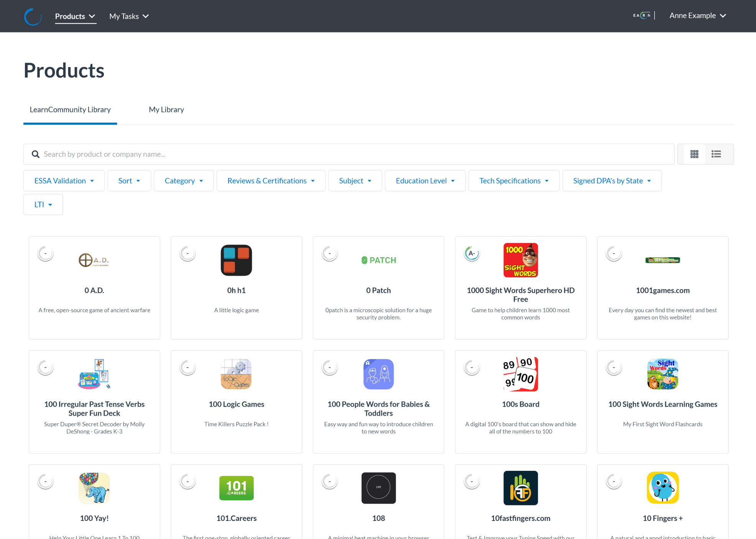
Task: Open 101.Careers green logo
Action: pos(236,488)
